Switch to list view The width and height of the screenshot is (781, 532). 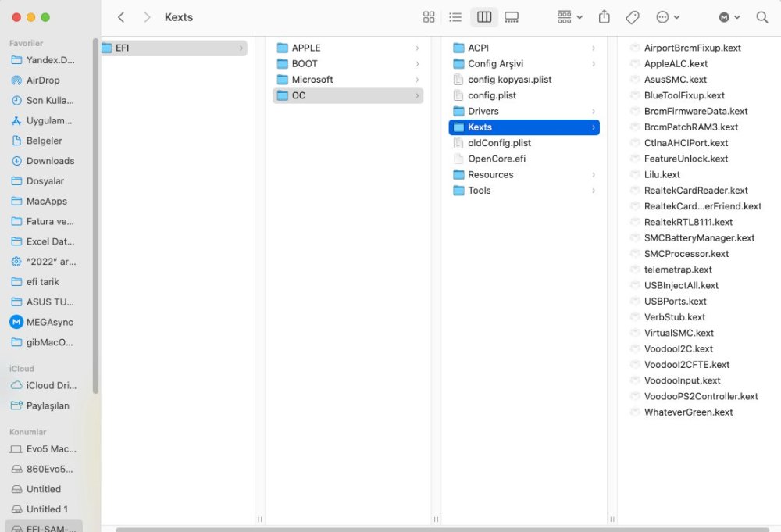[455, 17]
